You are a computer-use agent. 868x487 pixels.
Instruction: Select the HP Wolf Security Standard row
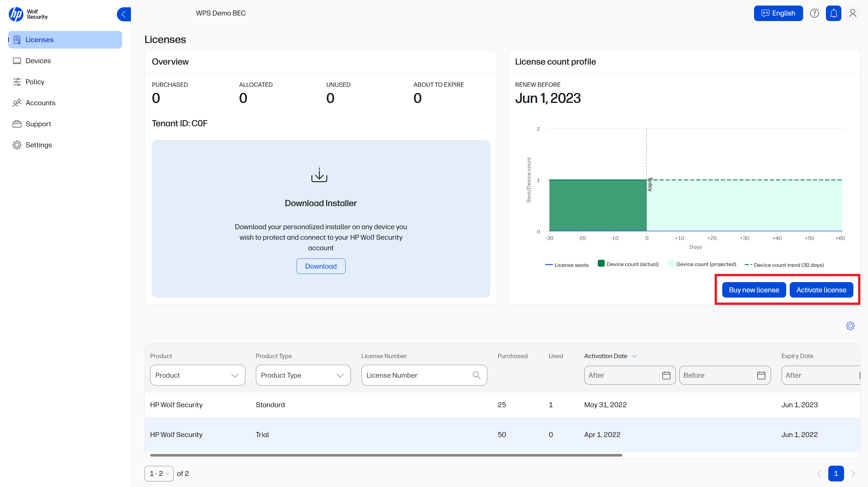pyautogui.click(x=503, y=405)
